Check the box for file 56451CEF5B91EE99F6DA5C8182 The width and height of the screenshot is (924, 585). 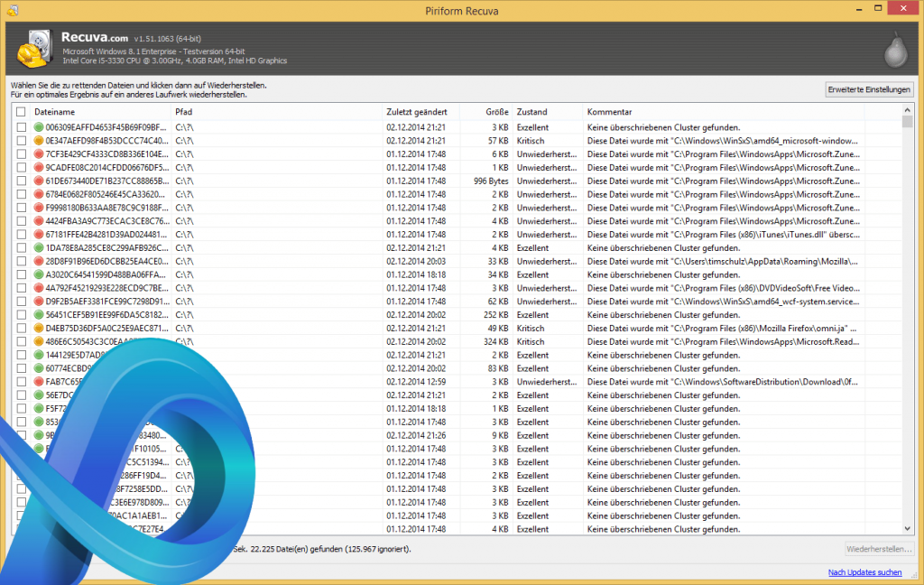tap(22, 315)
